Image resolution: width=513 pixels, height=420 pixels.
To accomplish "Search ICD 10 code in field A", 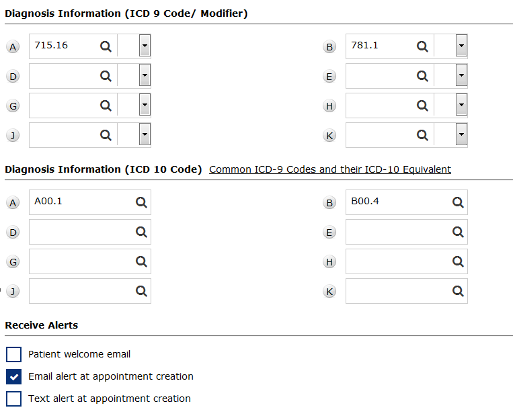I will tap(141, 202).
